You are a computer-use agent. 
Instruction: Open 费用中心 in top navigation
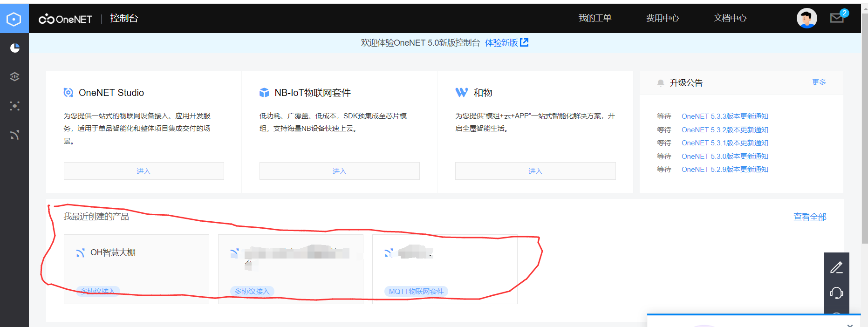point(663,18)
